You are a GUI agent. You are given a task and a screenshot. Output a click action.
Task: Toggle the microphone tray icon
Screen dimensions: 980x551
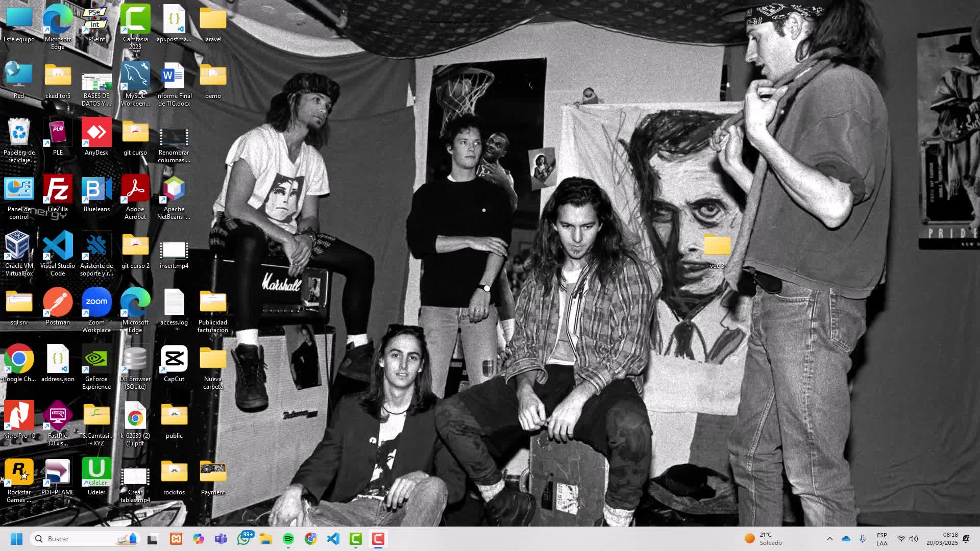coord(863,539)
